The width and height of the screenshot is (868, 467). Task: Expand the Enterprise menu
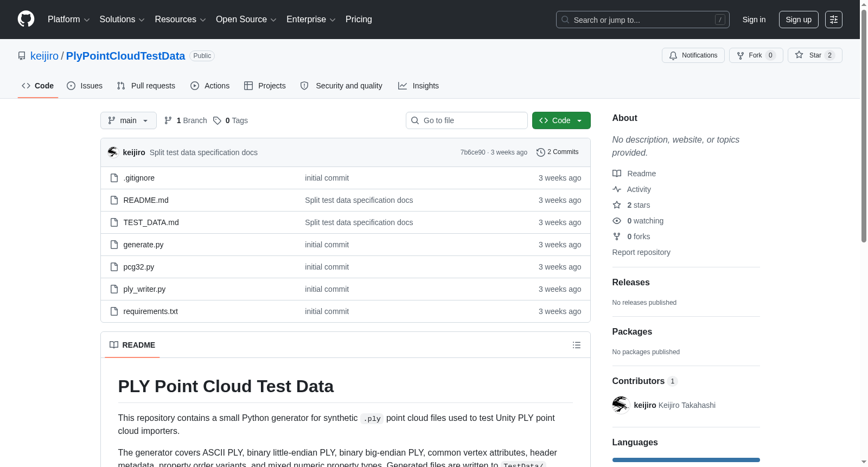(x=311, y=20)
